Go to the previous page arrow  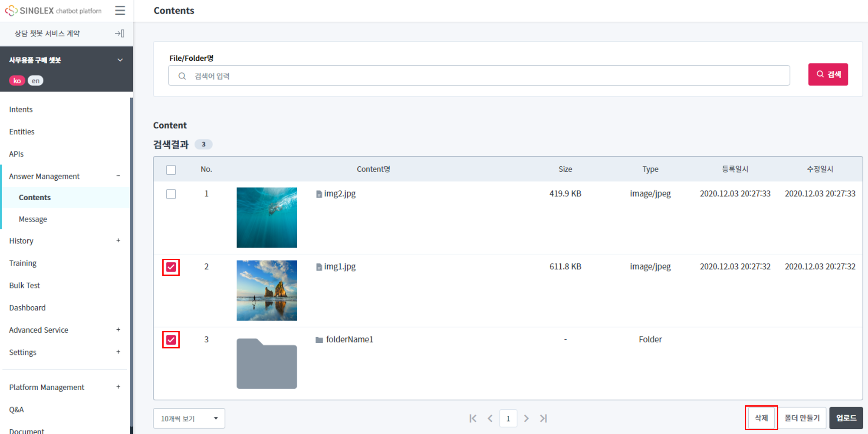click(490, 418)
